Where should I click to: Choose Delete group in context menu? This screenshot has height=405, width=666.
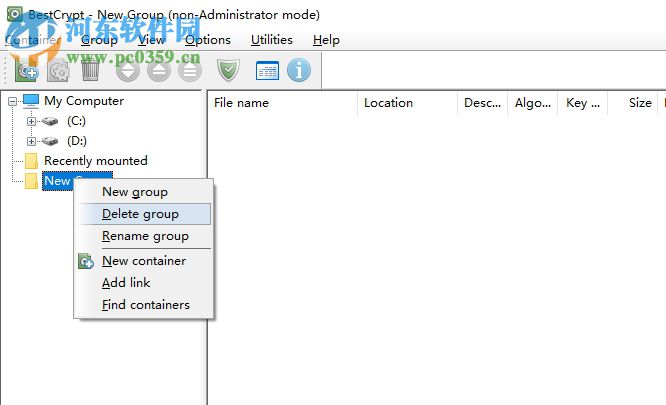click(144, 214)
